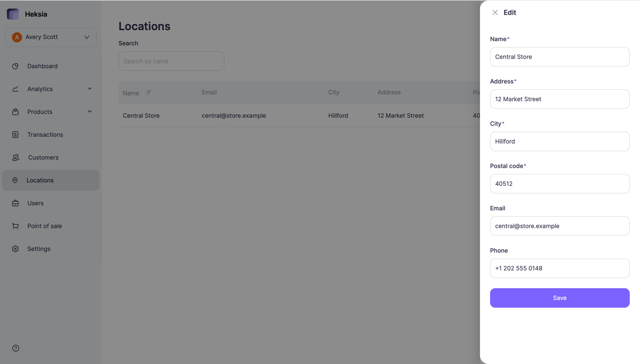Click the Point of sale cart icon
This screenshot has width=640, height=364.
pyautogui.click(x=15, y=226)
